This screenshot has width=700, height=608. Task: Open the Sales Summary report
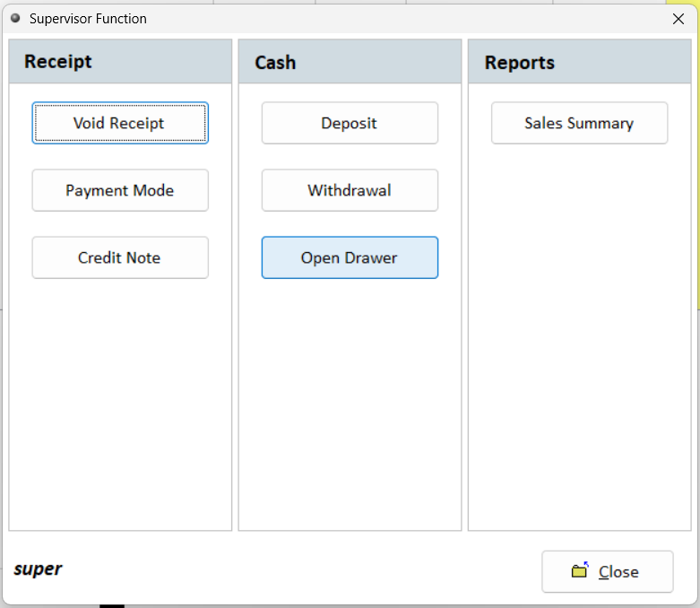[579, 123]
